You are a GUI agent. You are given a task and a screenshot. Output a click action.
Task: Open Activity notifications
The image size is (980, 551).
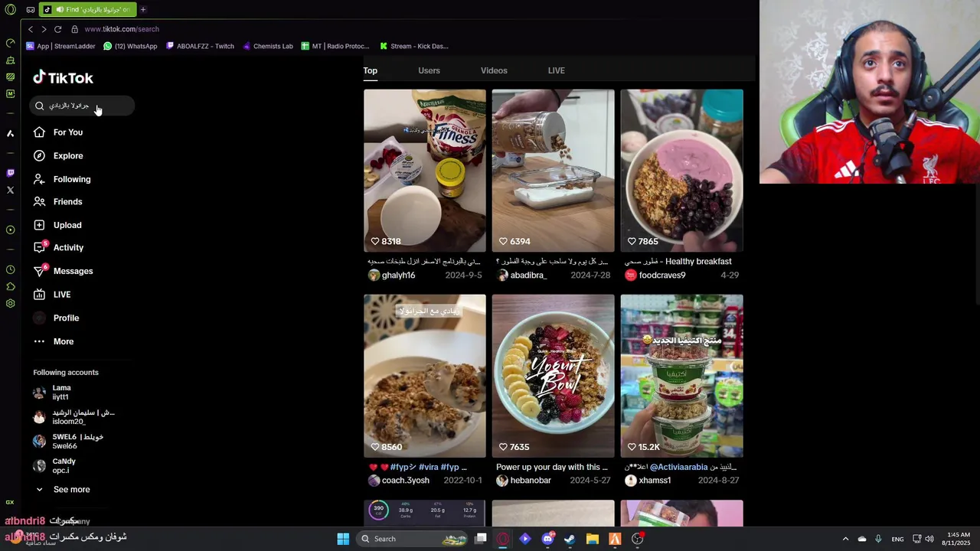[x=58, y=247]
